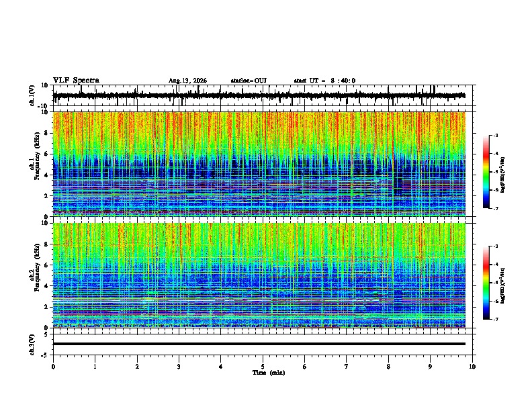Click the "3" tick on the time axis
This screenshot has height=411, width=532.
click(x=179, y=367)
